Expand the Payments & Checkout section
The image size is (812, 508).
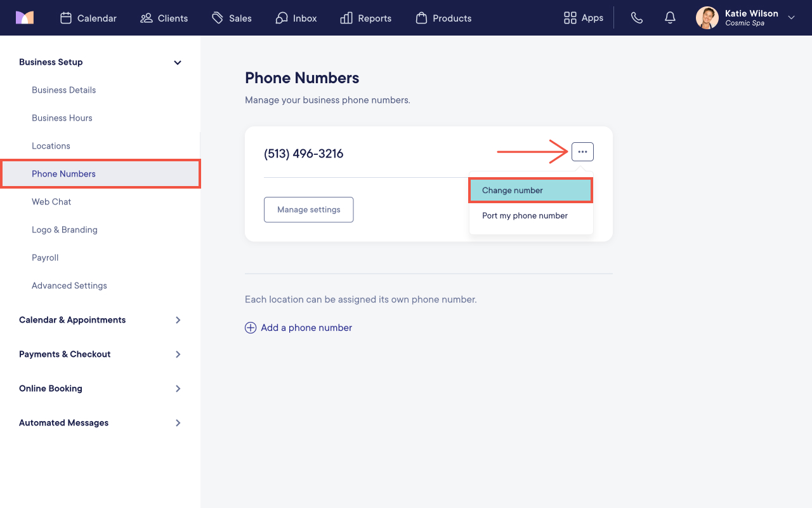(x=178, y=354)
